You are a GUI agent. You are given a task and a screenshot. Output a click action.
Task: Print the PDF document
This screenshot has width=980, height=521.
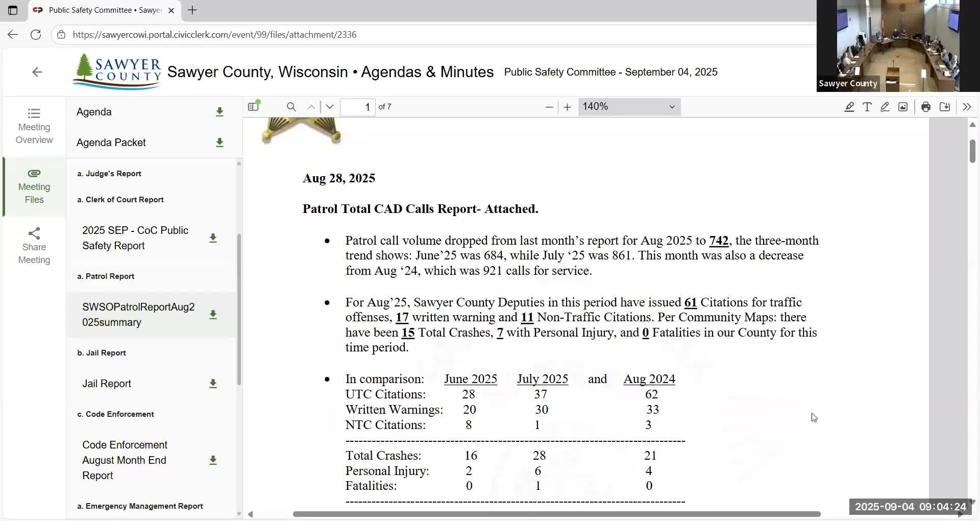(926, 107)
